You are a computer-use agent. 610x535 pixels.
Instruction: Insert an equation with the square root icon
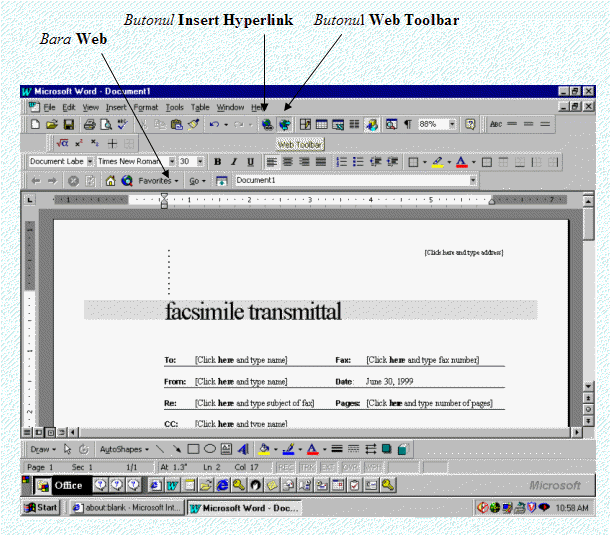coord(62,144)
